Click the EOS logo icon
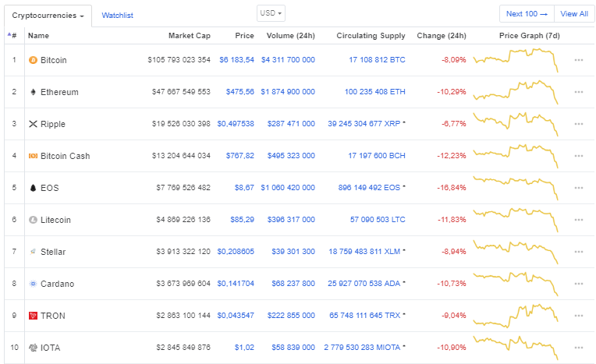 (33, 188)
